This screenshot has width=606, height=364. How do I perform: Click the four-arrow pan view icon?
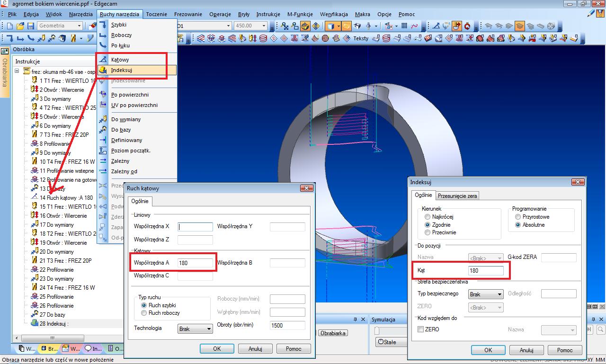pyautogui.click(x=315, y=26)
